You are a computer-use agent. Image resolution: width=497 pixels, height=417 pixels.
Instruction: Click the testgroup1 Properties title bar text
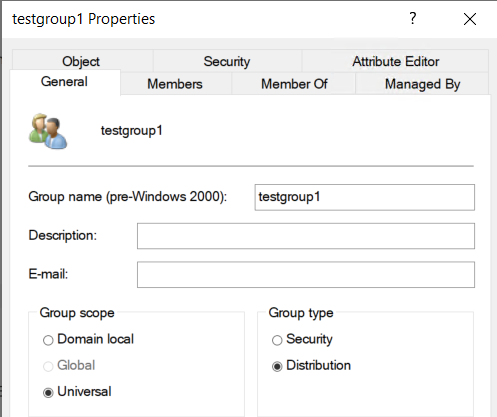84,19
